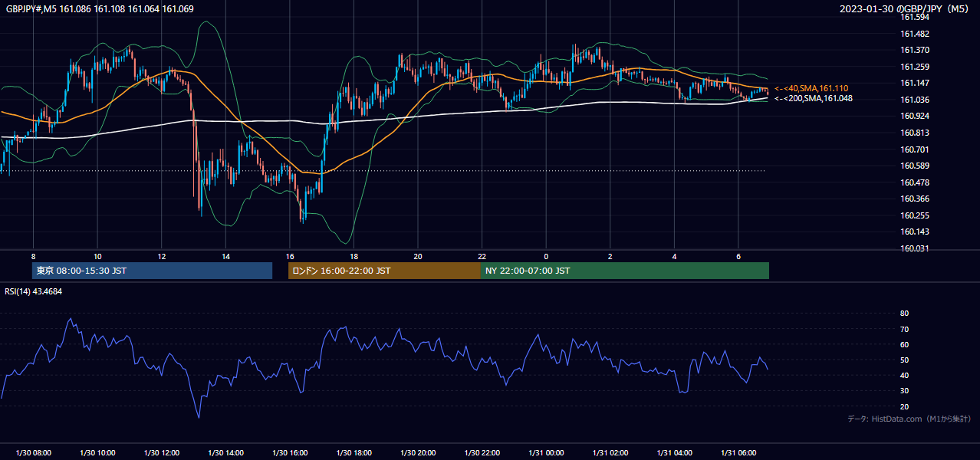The width and height of the screenshot is (980, 460).
Task: Click price axis value 161.482
Action: (x=915, y=34)
